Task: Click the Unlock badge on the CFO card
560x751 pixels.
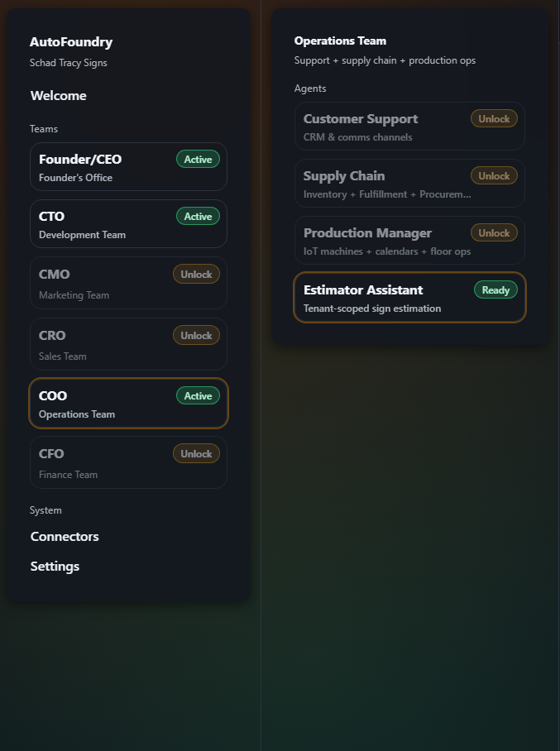Action: coord(196,453)
